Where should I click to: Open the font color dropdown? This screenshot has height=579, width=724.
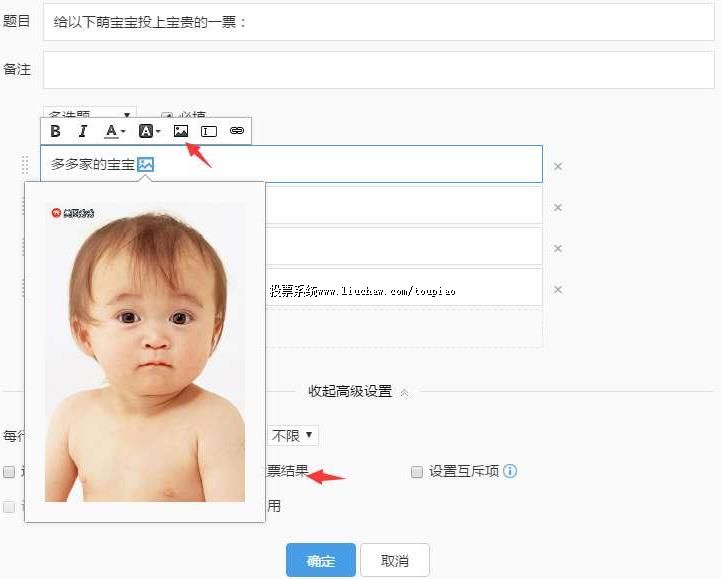click(115, 131)
